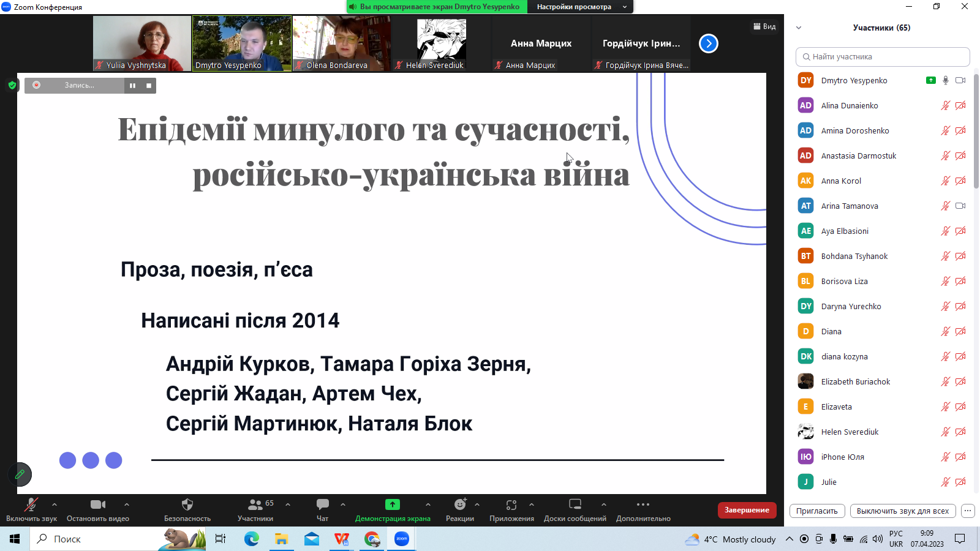Open the Whiteboards icon

pyautogui.click(x=575, y=505)
